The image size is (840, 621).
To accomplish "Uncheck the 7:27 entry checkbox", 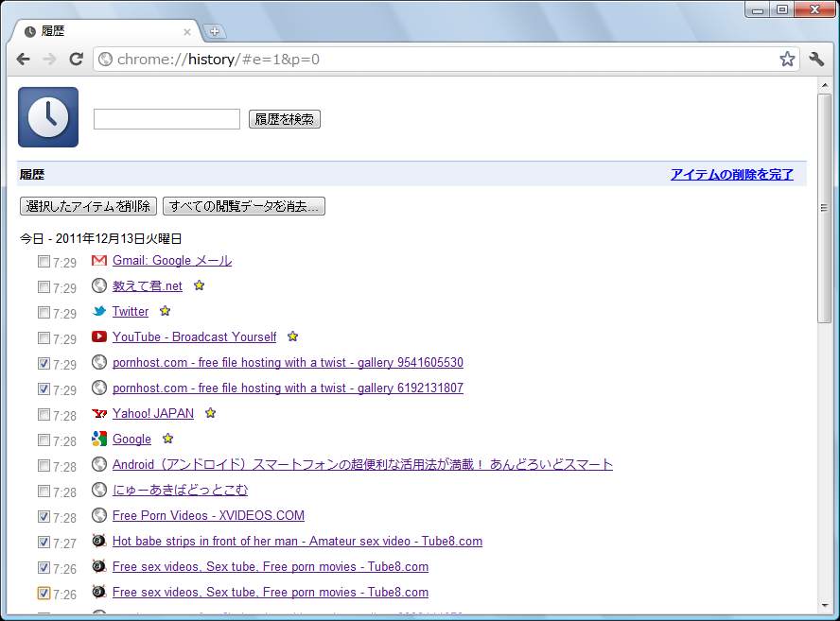I will pyautogui.click(x=44, y=543).
